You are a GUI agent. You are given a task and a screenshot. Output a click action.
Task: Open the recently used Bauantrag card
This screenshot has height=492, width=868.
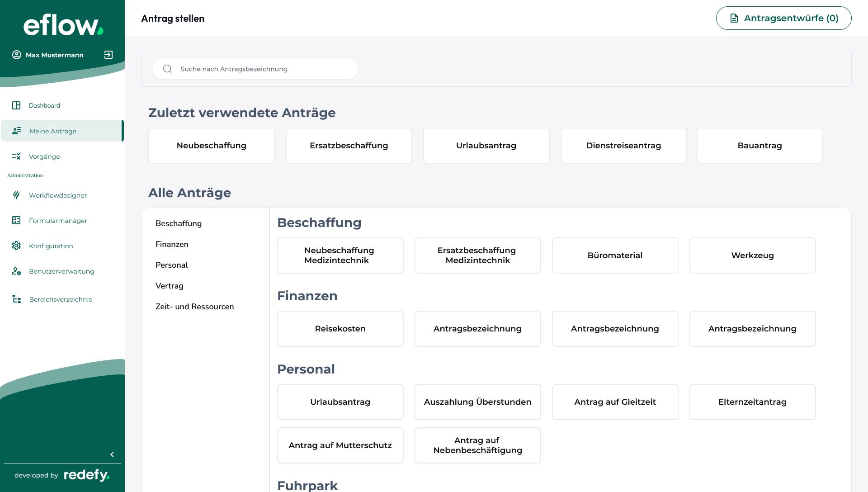tap(759, 146)
